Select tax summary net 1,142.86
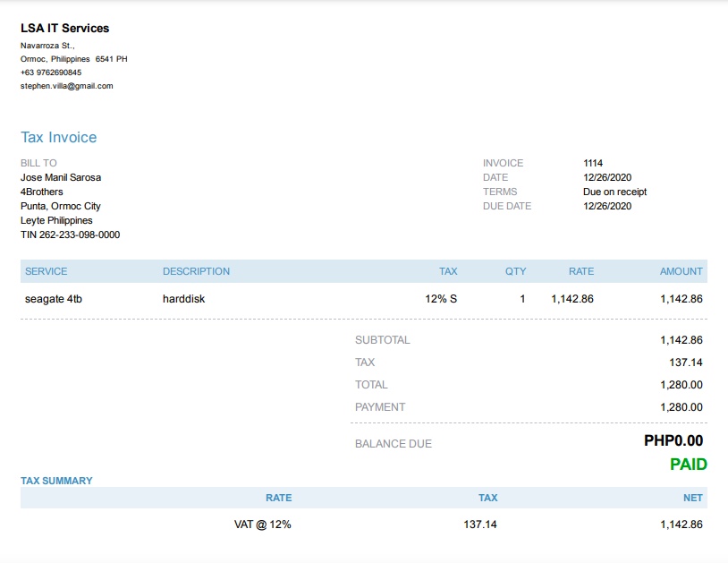 click(681, 525)
